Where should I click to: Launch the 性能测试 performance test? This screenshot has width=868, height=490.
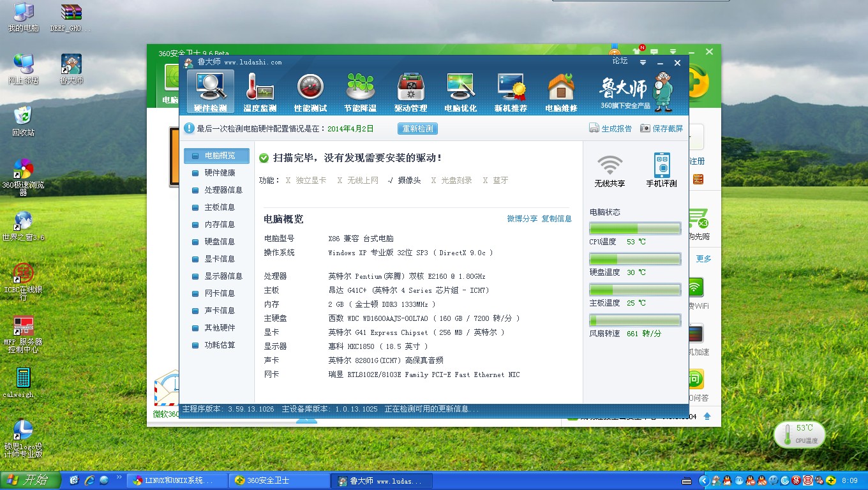point(310,92)
